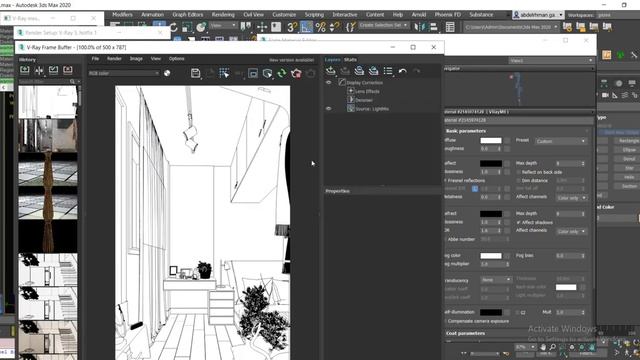
Task: Click the load layer preset icon
Action: pyautogui.click(x=373, y=71)
